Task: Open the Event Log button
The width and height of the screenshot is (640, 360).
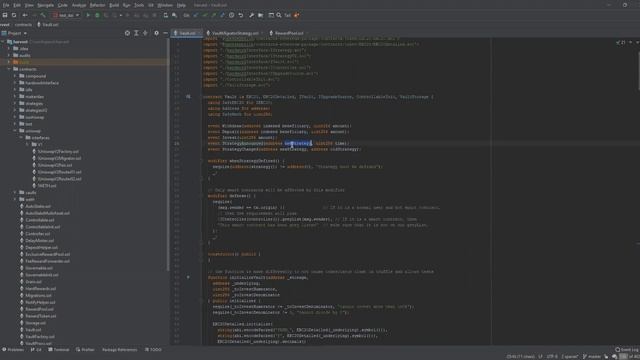Action: point(627,350)
